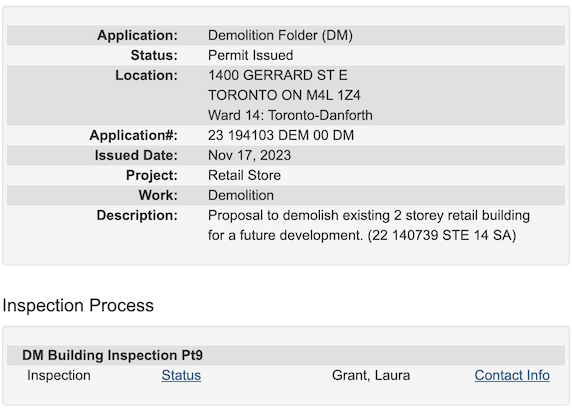The height and width of the screenshot is (410, 572).
Task: Click the issued date Nov 17, 2023
Action: (x=250, y=155)
